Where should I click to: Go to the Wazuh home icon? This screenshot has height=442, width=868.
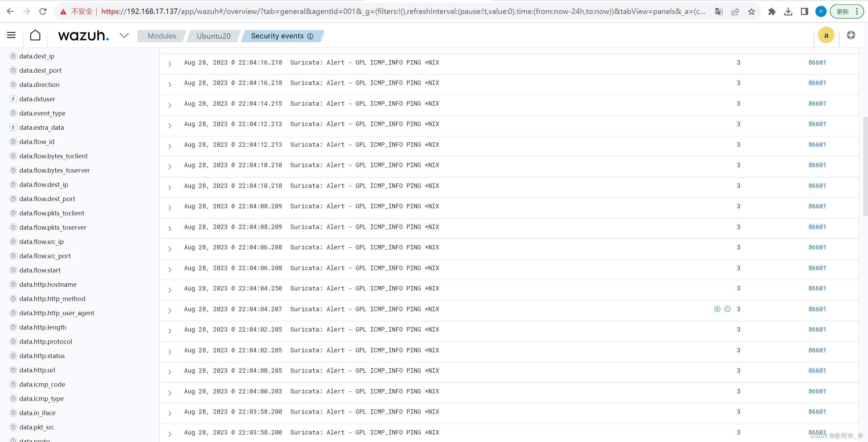pos(35,35)
